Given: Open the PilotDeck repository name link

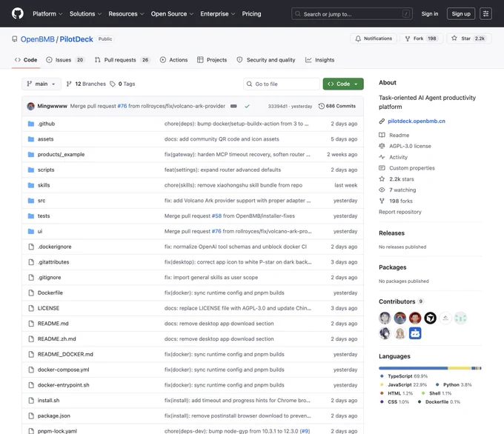Looking at the screenshot, I should [76, 39].
